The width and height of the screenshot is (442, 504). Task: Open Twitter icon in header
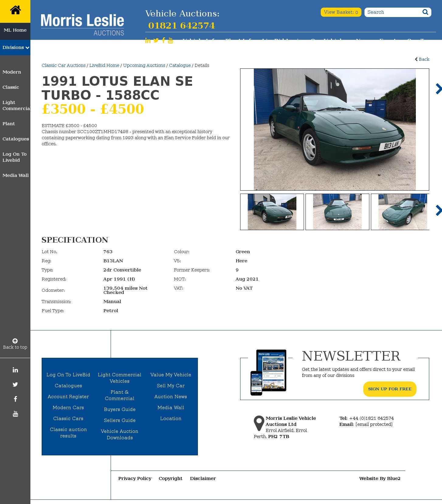(156, 40)
